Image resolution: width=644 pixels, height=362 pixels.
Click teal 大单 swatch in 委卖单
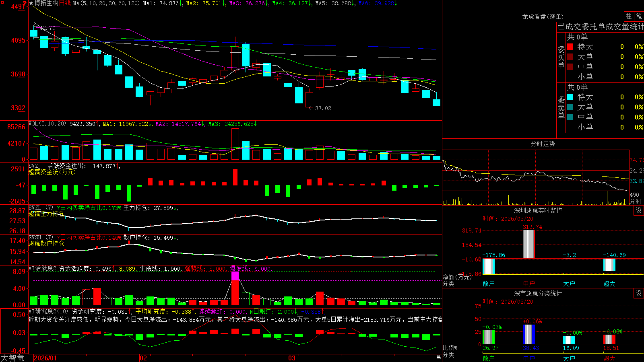coord(570,107)
